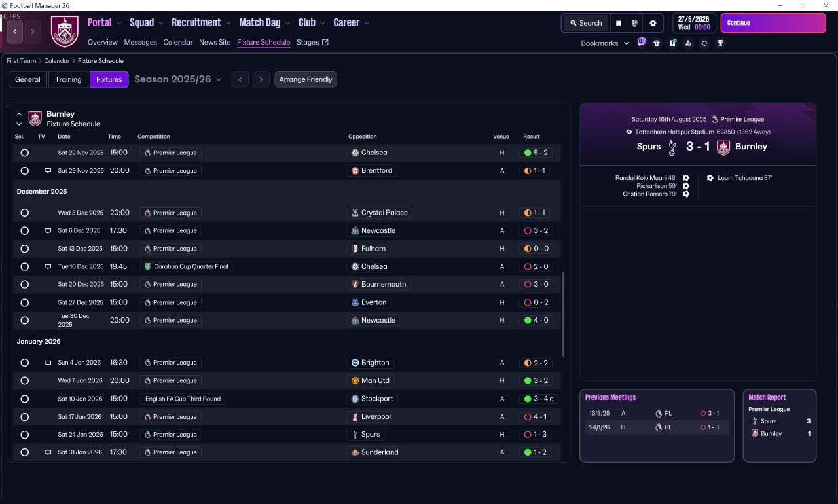This screenshot has height=504, width=838.
Task: Open the trophy shortcut icon
Action: click(x=720, y=43)
